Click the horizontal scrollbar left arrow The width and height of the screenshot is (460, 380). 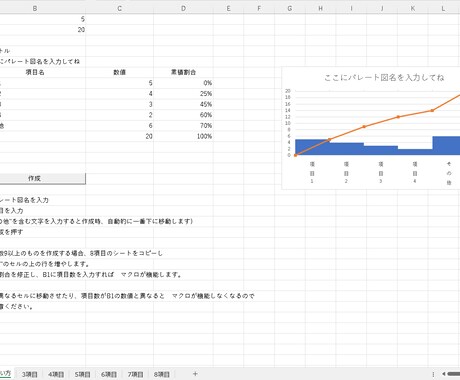coord(444,374)
